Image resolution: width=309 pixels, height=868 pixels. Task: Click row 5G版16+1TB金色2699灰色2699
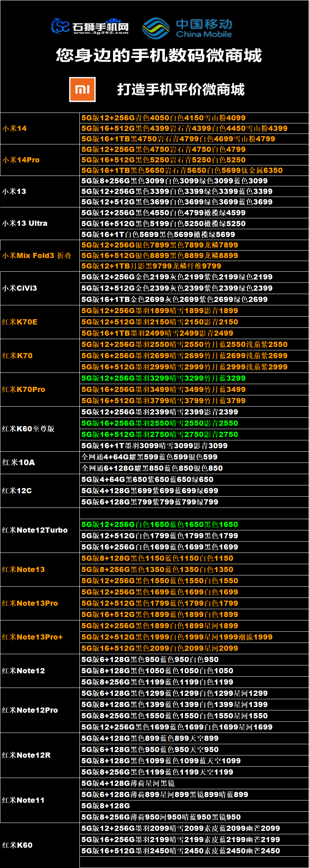pos(194,299)
